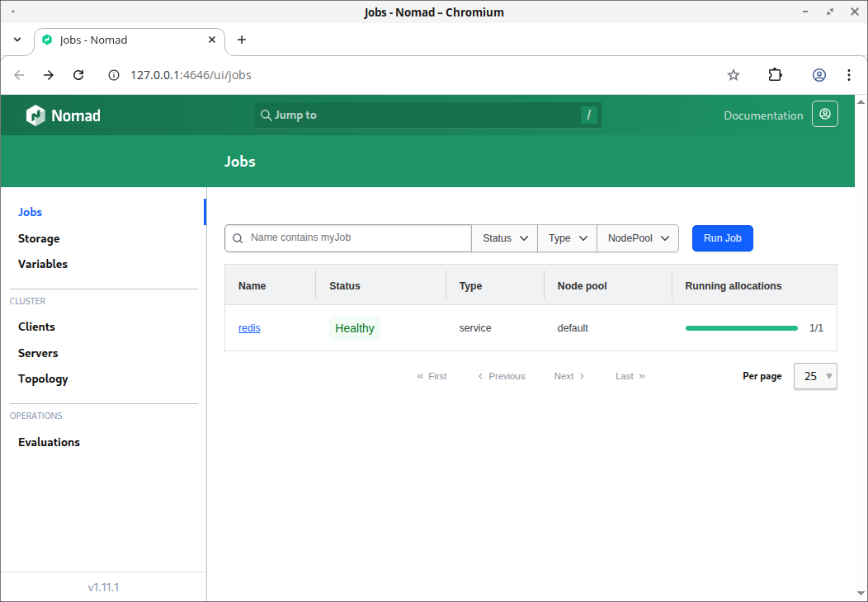Expand the Status filter dropdown
The image size is (868, 602).
pyautogui.click(x=504, y=238)
